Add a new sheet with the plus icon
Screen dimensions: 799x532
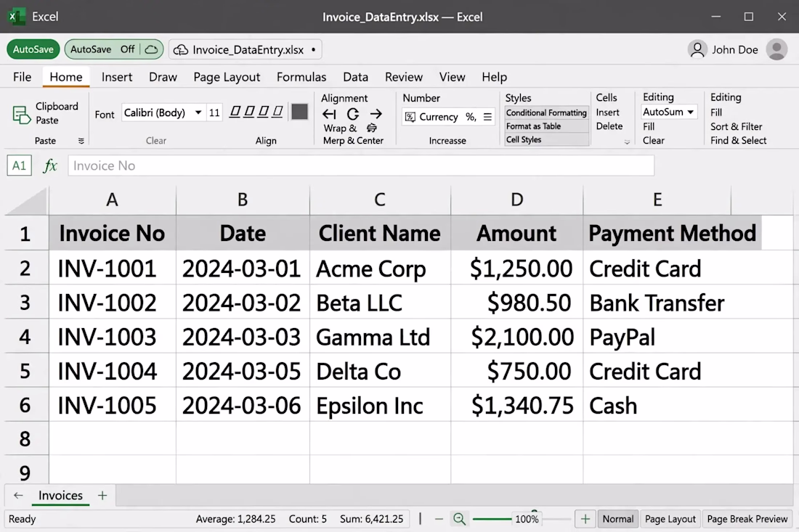tap(102, 495)
